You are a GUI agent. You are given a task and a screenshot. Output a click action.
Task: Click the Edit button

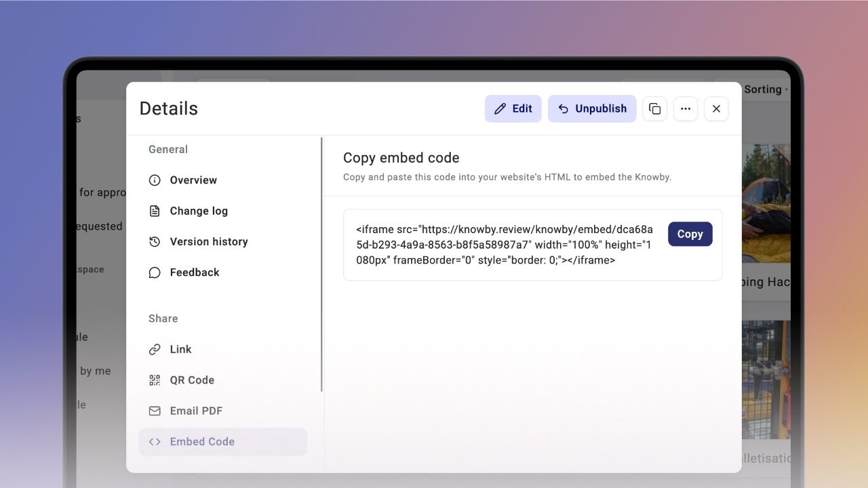(x=513, y=108)
